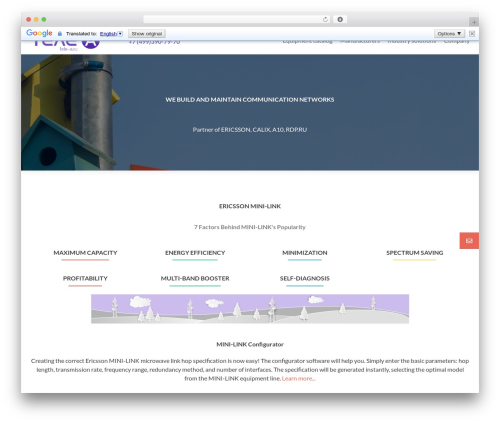The width and height of the screenshot is (500, 423).
Task: Click the ERICSSON MINI-LINK heading
Action: click(x=250, y=206)
